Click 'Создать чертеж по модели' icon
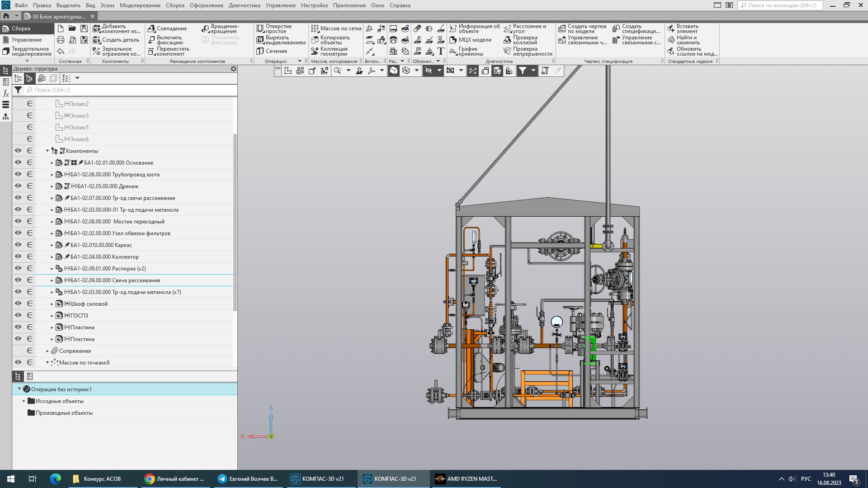The image size is (868, 488). 562,28
